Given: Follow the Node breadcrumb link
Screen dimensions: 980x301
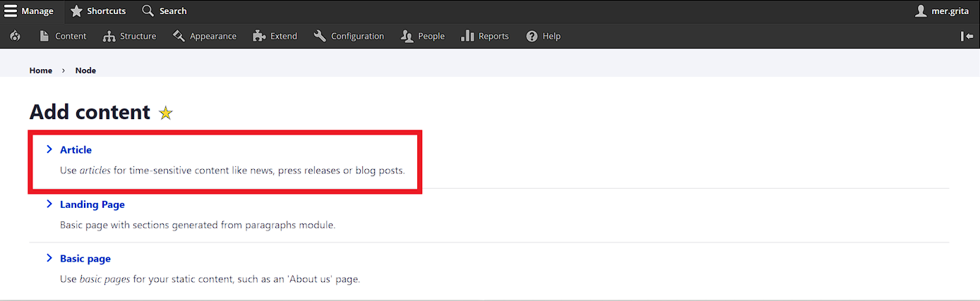Looking at the screenshot, I should pyautogui.click(x=85, y=70).
